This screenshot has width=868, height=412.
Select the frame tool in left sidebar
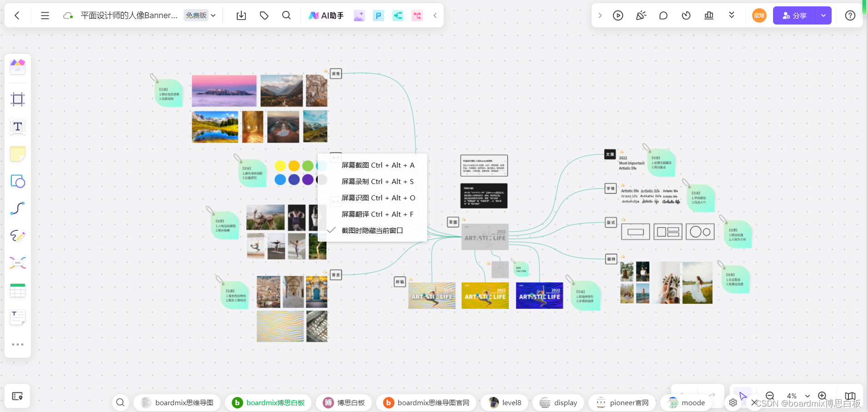point(18,99)
